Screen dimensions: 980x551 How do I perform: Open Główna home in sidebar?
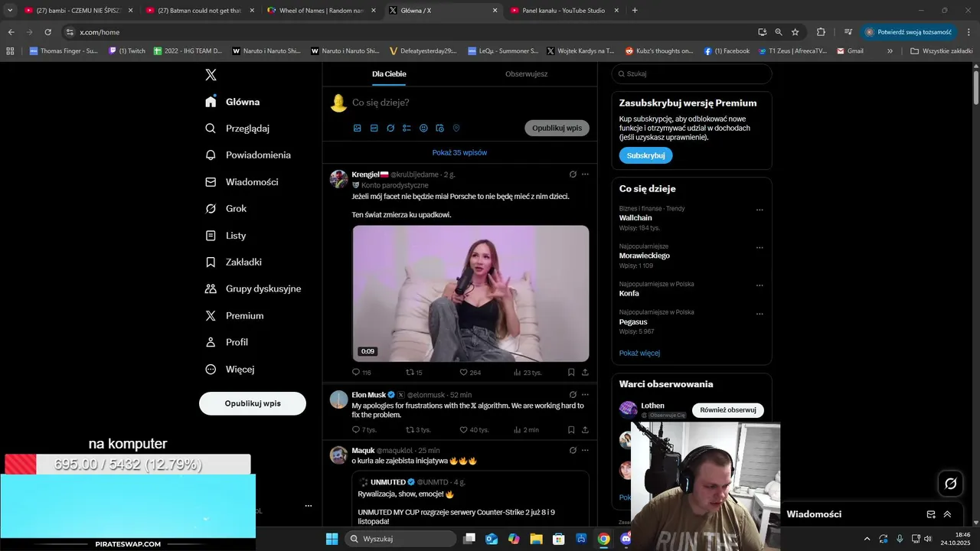point(233,102)
